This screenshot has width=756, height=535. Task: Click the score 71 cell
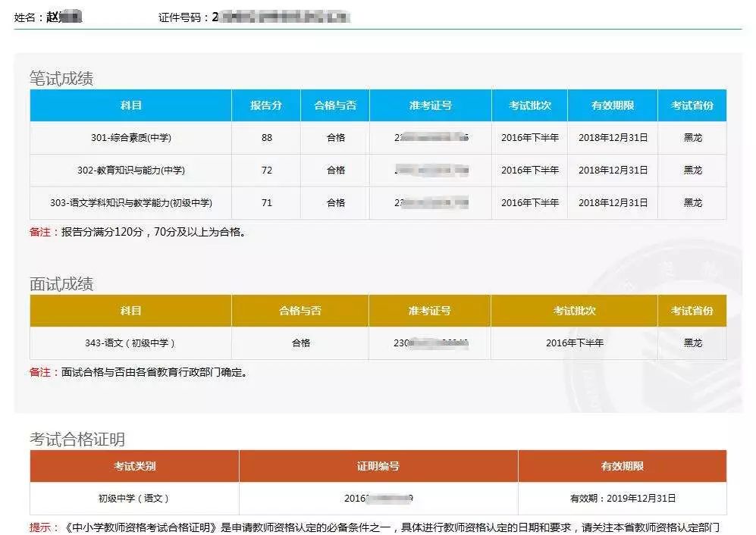pyautogui.click(x=266, y=203)
